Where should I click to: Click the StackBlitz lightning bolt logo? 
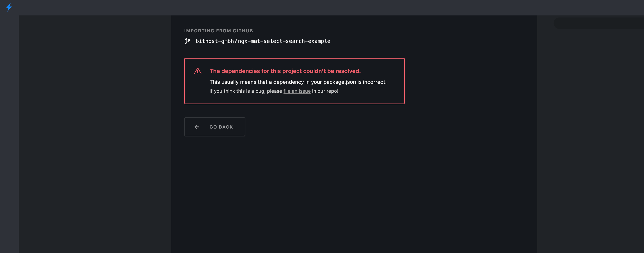(9, 8)
